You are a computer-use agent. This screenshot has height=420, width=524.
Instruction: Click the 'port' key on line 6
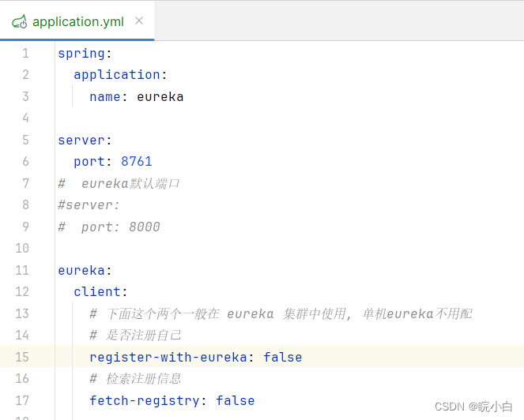click(89, 163)
